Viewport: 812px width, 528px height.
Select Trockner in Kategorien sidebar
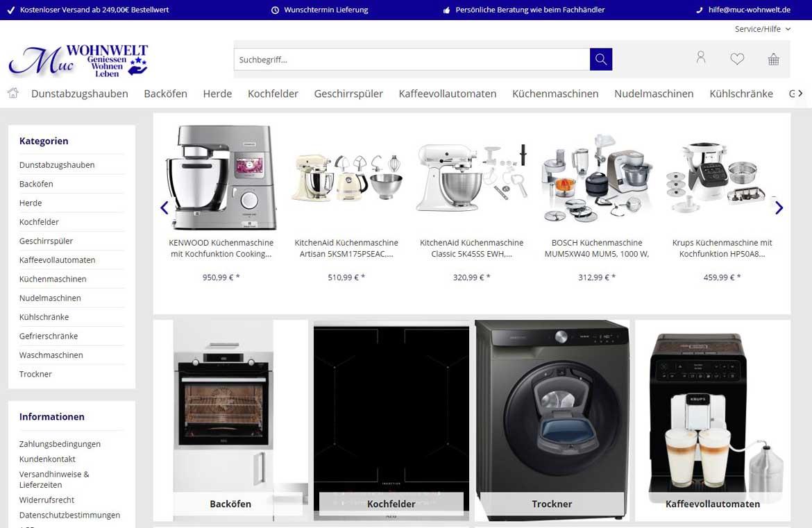pos(35,374)
